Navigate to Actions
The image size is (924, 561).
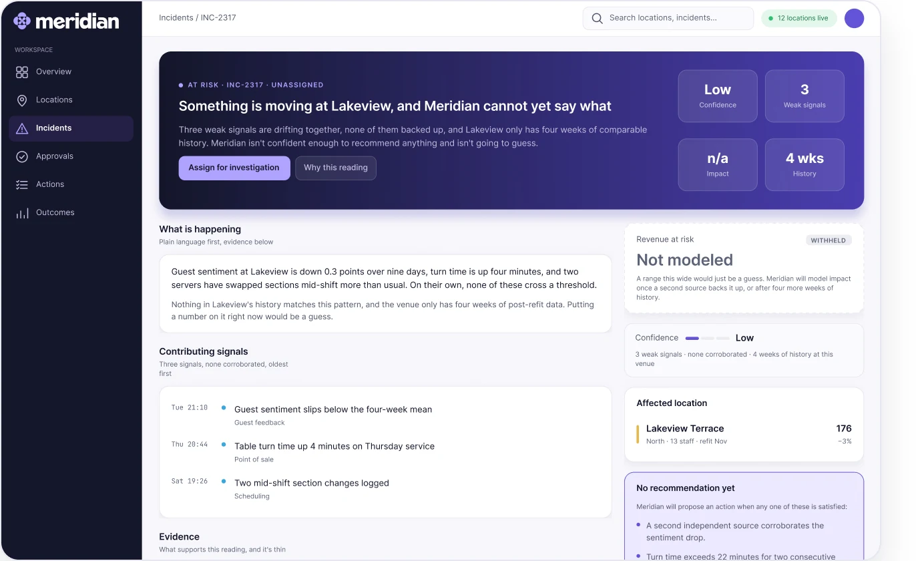[71, 184]
